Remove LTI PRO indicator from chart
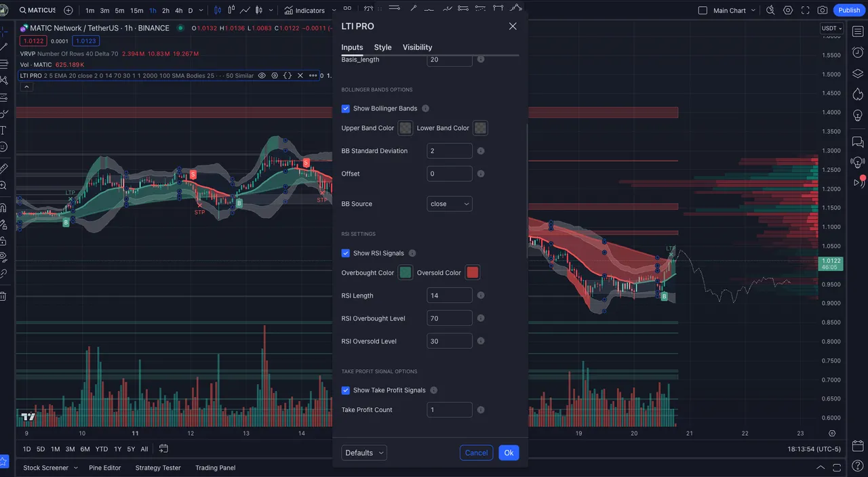 (x=300, y=76)
